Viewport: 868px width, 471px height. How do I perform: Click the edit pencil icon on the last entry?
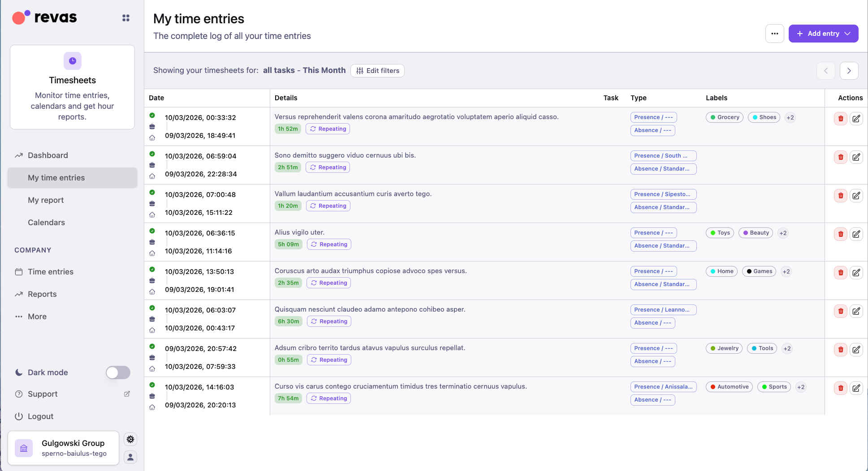(x=856, y=388)
